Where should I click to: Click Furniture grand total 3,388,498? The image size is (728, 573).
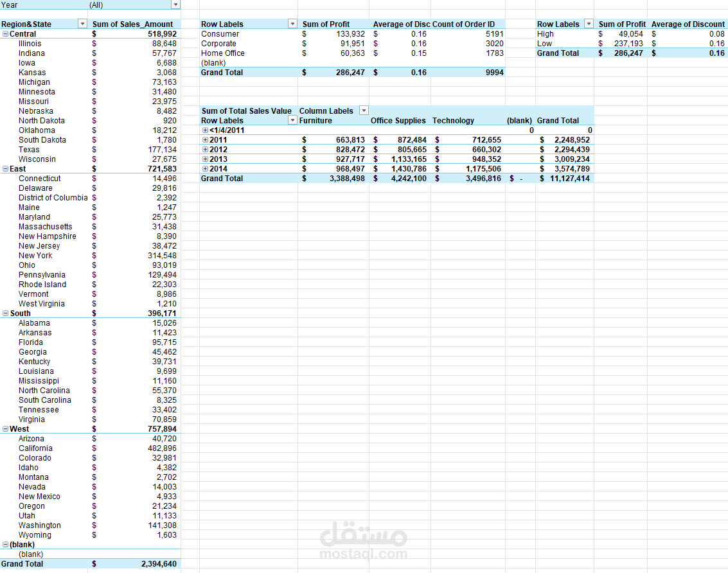[347, 179]
